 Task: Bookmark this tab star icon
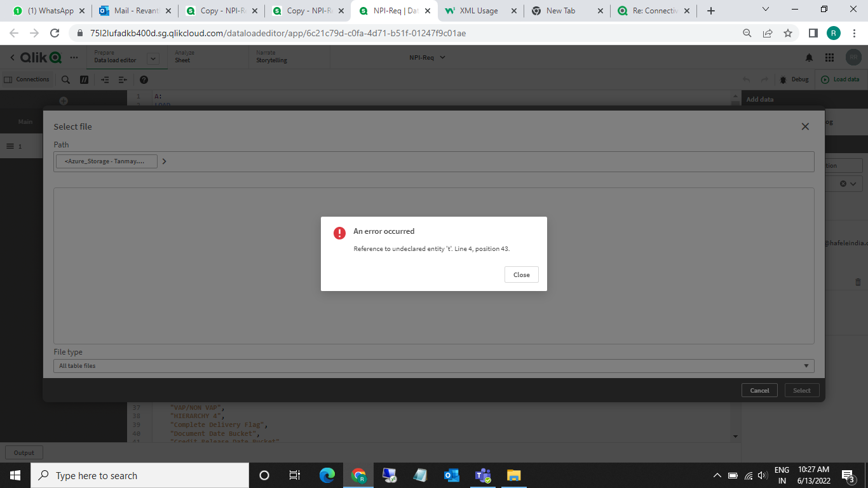point(788,33)
